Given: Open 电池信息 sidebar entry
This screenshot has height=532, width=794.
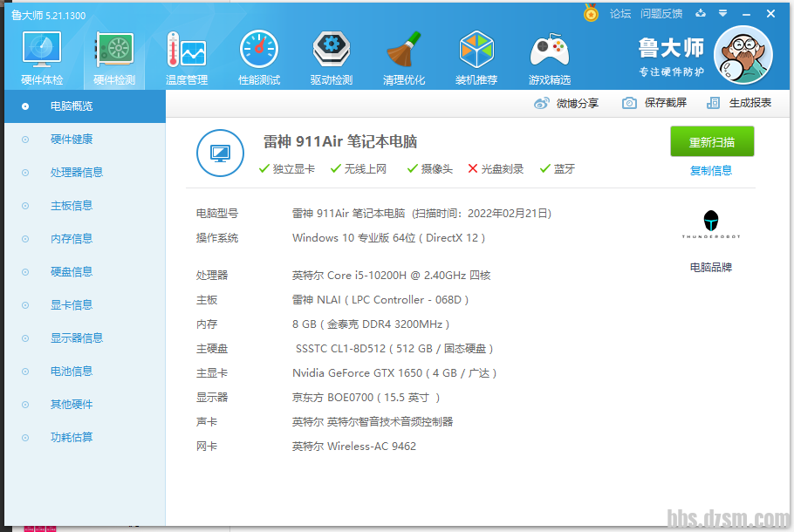Looking at the screenshot, I should (72, 372).
